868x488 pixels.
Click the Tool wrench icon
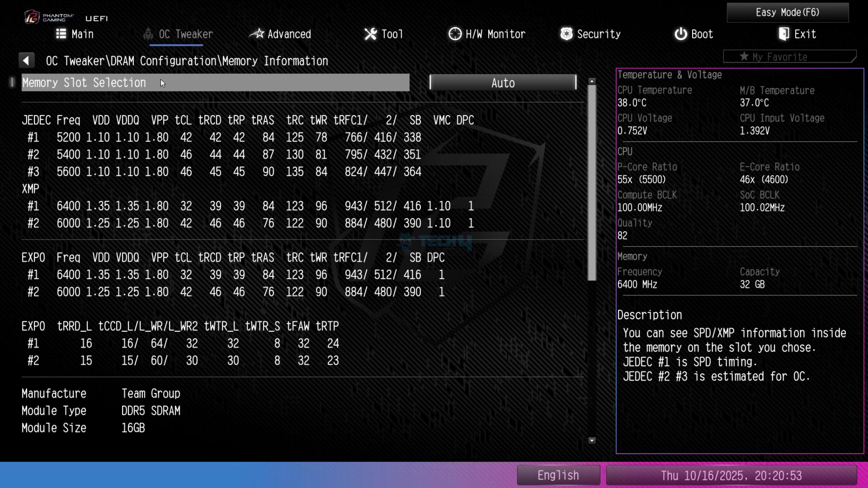tap(370, 34)
